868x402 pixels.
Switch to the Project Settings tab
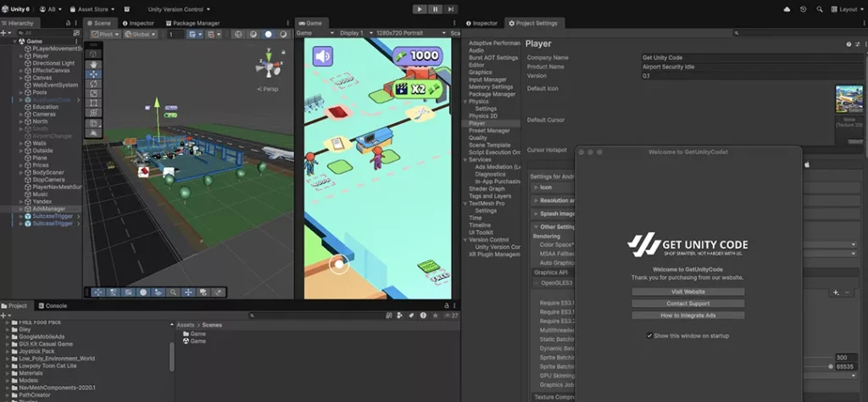click(x=532, y=23)
